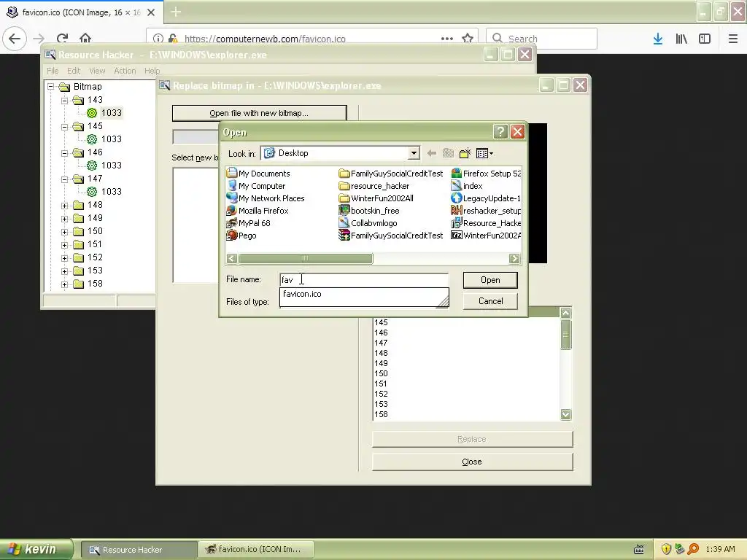Bookmark this page with the star icon

pos(468,39)
